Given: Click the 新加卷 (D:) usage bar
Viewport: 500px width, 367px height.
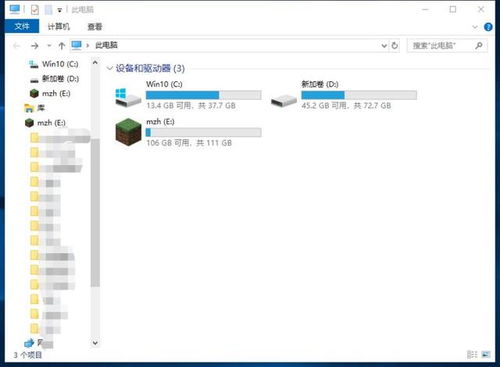Looking at the screenshot, I should pos(359,95).
